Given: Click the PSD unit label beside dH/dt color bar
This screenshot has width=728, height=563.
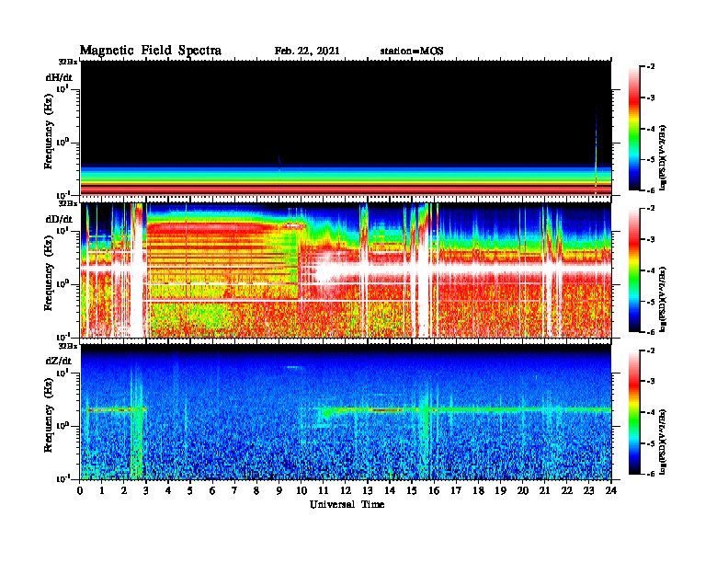Looking at the screenshot, I should pyautogui.click(x=663, y=158).
